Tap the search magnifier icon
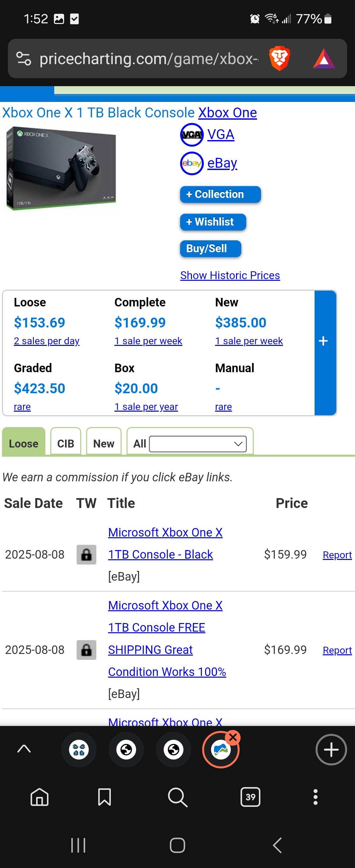 click(x=177, y=797)
